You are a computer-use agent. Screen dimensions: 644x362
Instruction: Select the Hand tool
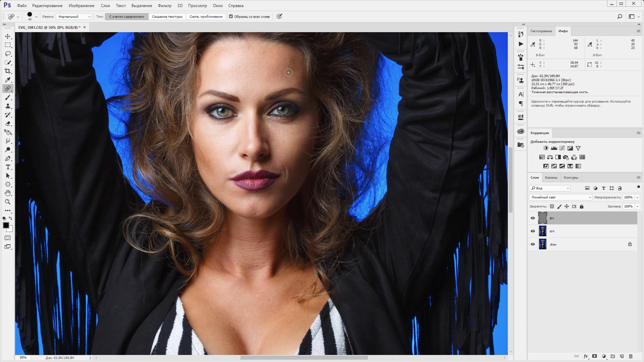coord(8,193)
